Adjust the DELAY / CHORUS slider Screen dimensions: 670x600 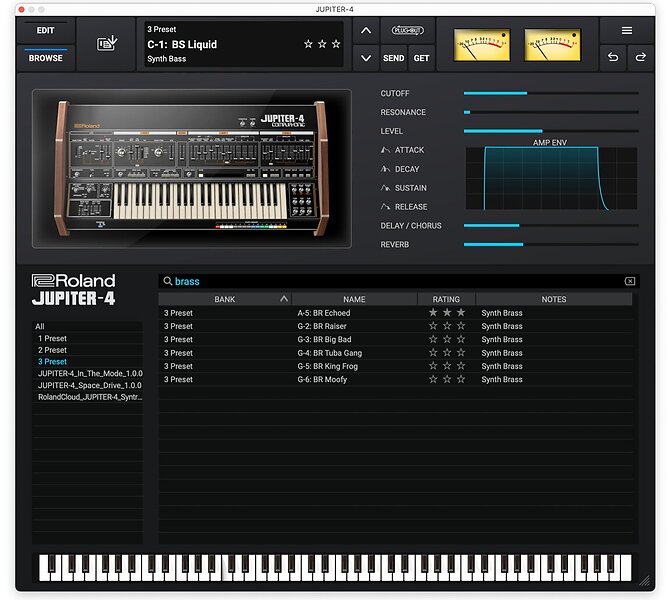[551, 225]
